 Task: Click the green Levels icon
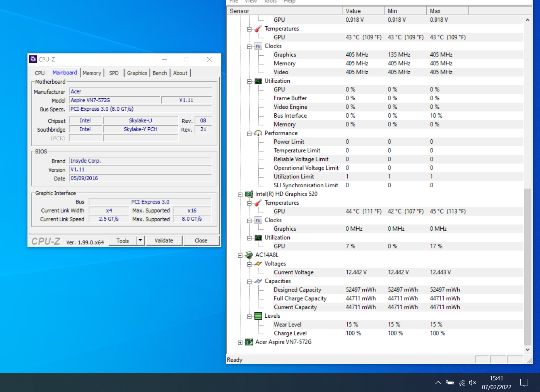pos(258,316)
